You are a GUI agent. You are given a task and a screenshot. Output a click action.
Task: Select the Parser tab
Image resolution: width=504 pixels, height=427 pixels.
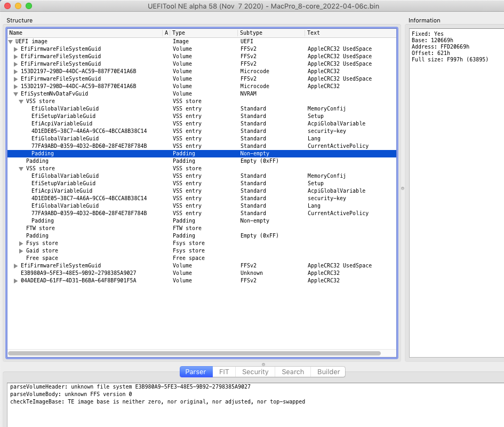coord(196,372)
